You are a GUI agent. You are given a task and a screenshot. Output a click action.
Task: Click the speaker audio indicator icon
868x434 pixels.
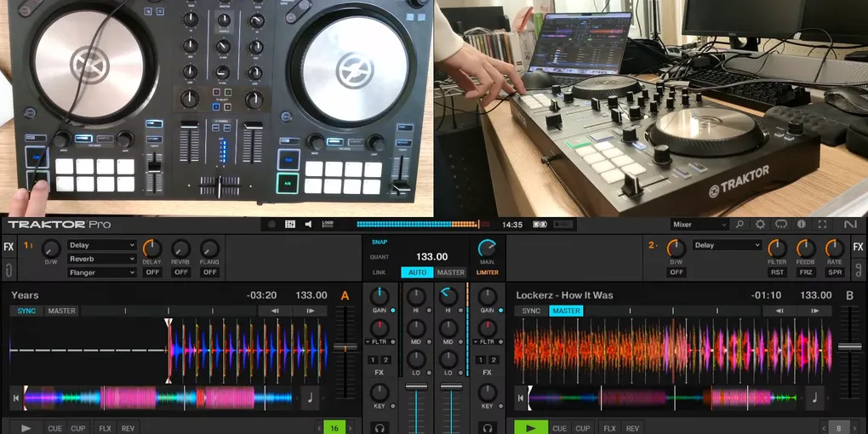308,224
